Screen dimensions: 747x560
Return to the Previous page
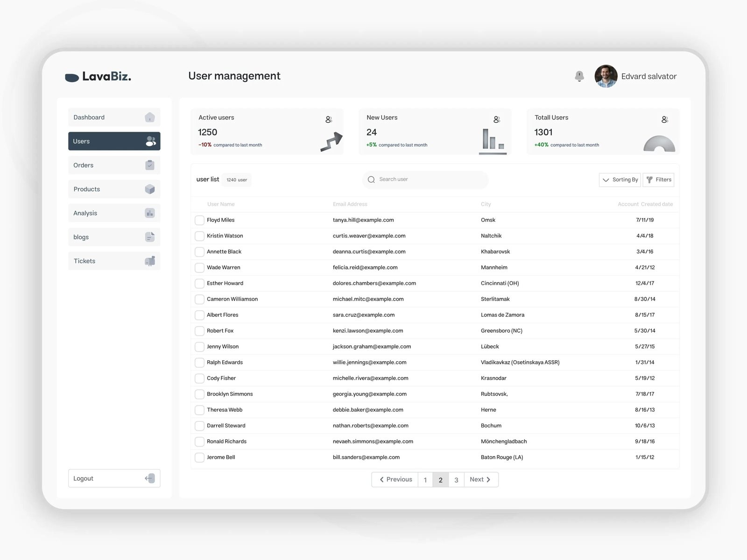click(395, 480)
